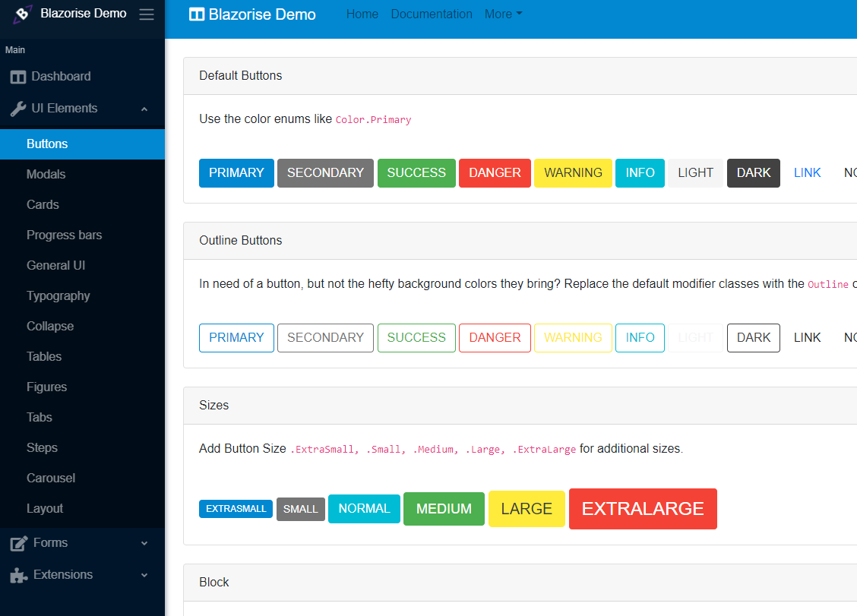The image size is (857, 616).
Task: Click the purple Blazorise logo in the sidebar
Action: point(21,13)
